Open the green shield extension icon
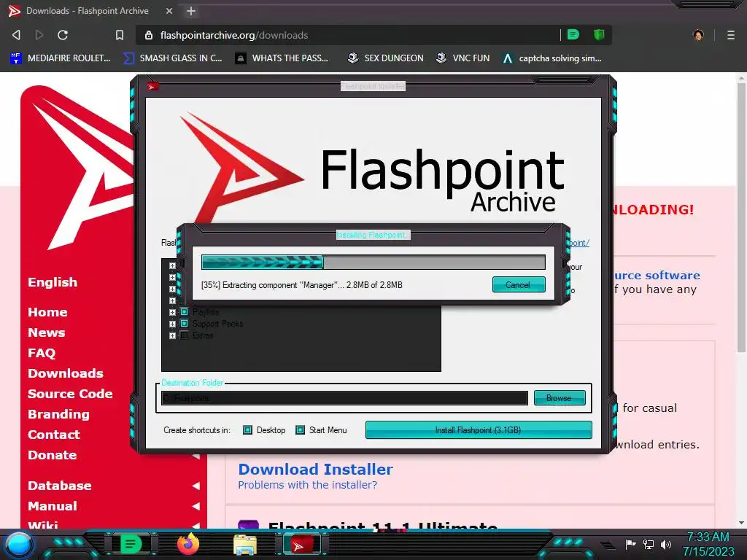 pyautogui.click(x=599, y=35)
